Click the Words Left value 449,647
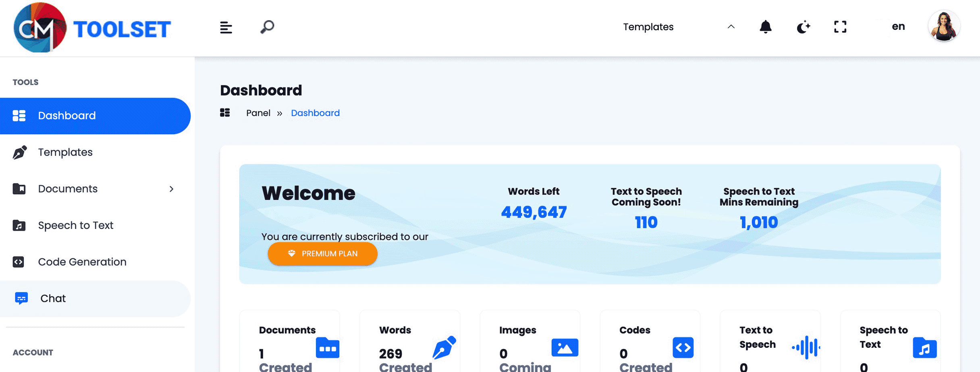The width and height of the screenshot is (980, 372). pyautogui.click(x=534, y=212)
